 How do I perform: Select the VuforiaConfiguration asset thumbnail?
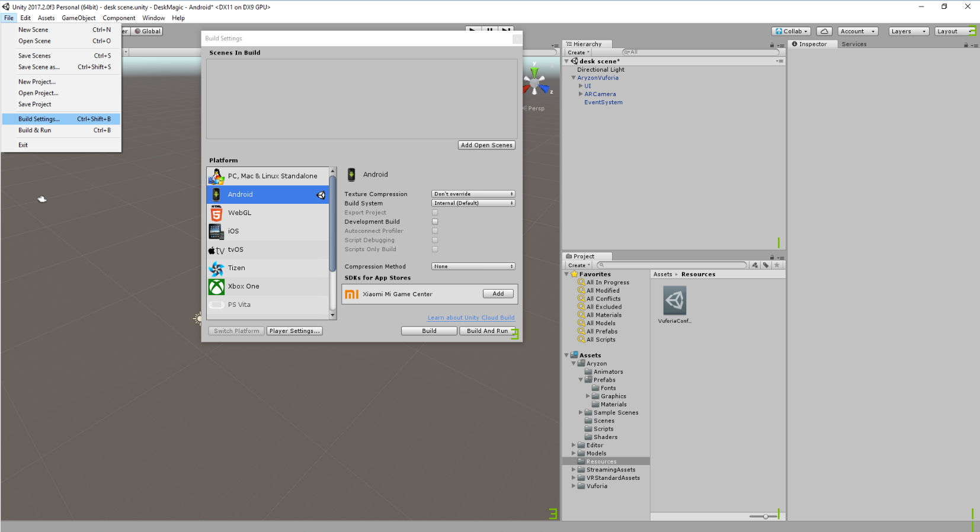pos(674,301)
